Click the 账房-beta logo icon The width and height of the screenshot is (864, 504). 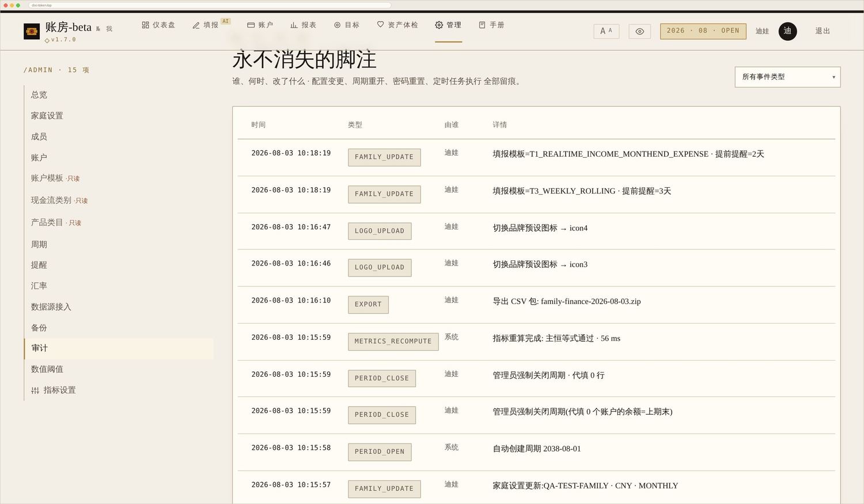pyautogui.click(x=32, y=31)
